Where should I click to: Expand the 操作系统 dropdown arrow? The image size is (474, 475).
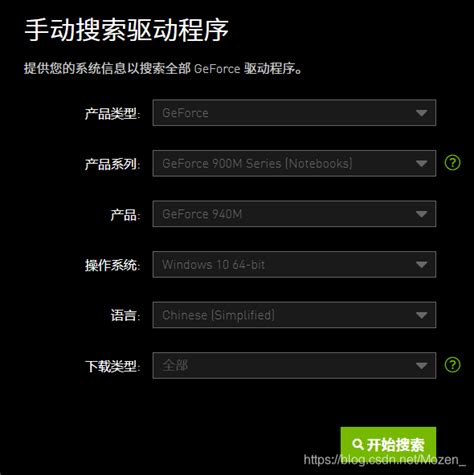(421, 265)
